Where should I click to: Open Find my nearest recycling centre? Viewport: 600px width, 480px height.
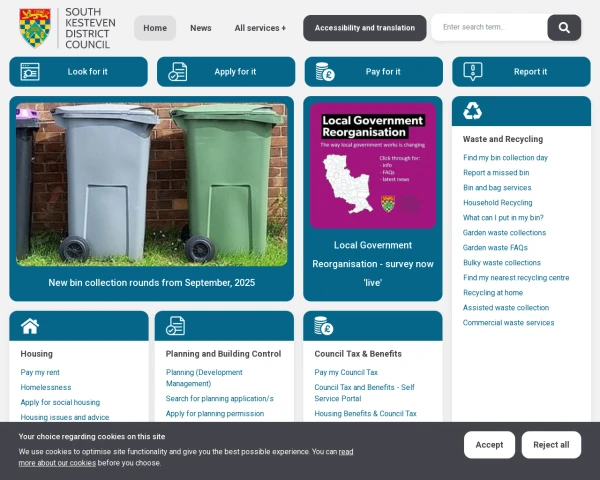(516, 278)
